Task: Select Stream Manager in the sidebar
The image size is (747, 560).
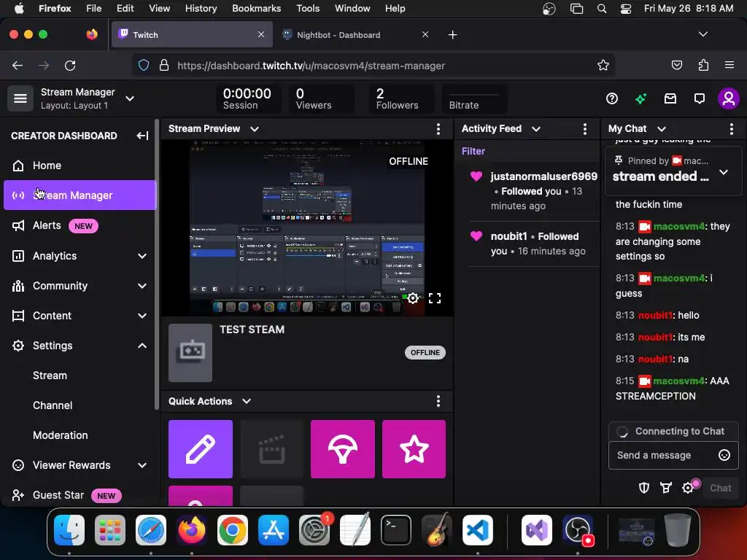Action: (x=80, y=195)
